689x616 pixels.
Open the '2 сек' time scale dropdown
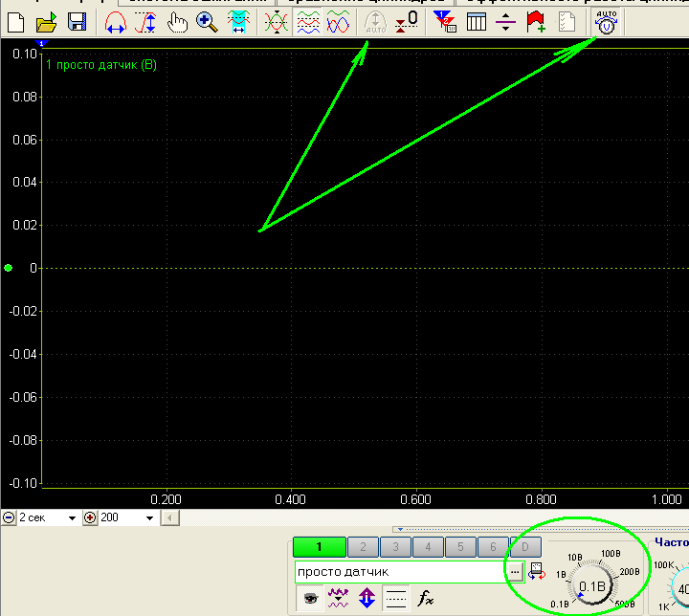pos(72,518)
